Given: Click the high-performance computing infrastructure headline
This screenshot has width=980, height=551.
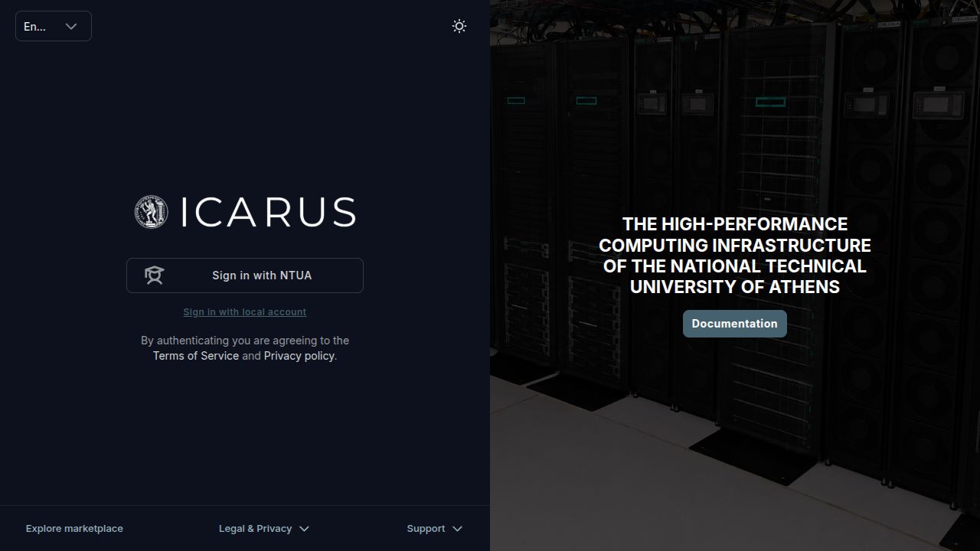Looking at the screenshot, I should [x=735, y=256].
